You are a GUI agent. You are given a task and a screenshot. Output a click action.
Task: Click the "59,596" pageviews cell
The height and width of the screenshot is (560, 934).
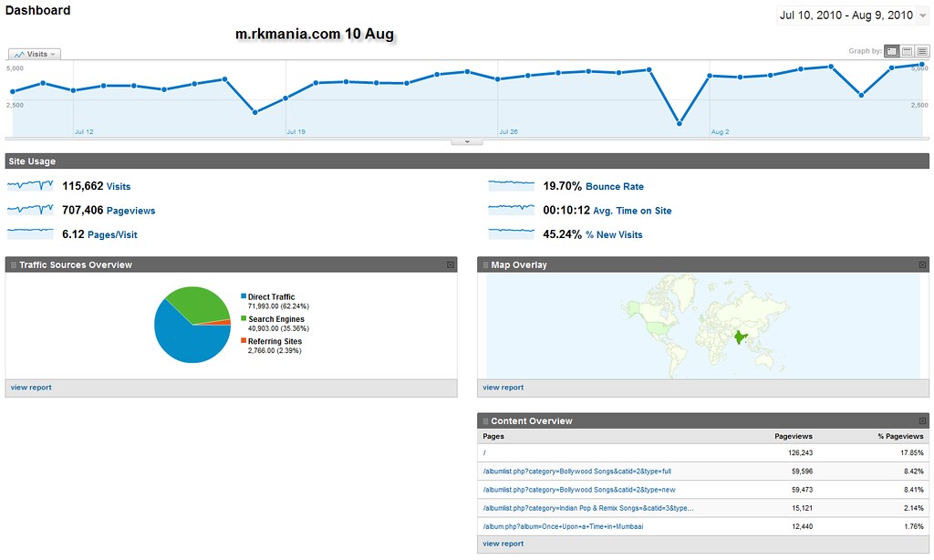coord(802,472)
